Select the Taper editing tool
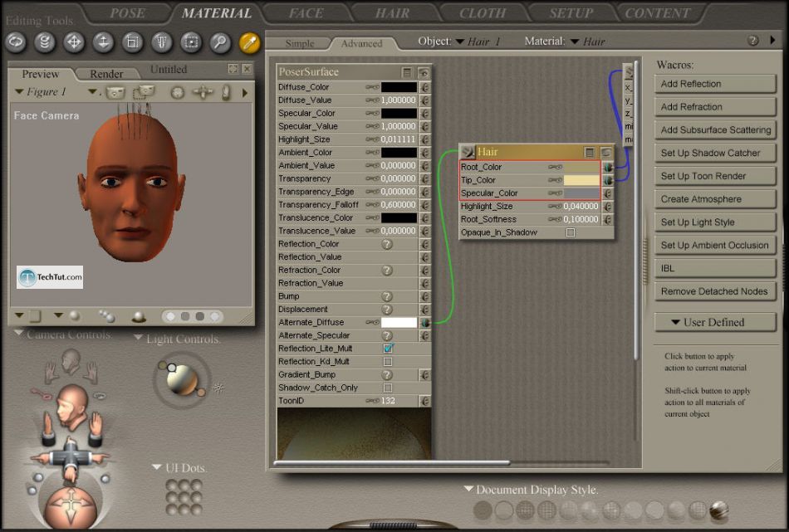 [x=161, y=42]
